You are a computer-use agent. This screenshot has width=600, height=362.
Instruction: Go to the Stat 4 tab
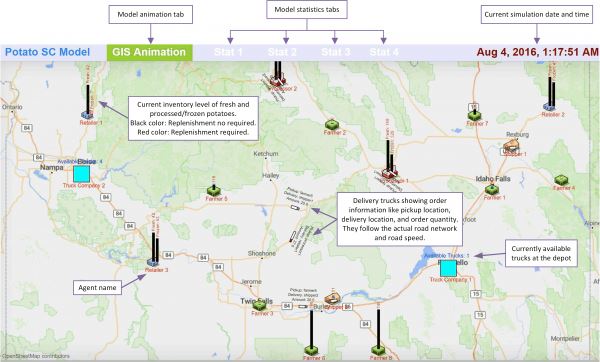(x=384, y=52)
